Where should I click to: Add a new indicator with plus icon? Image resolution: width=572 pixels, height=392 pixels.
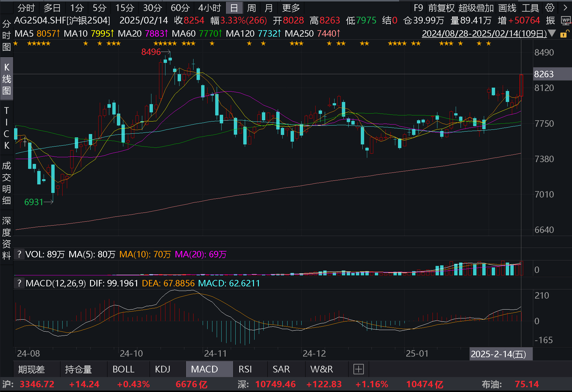tap(358, 369)
